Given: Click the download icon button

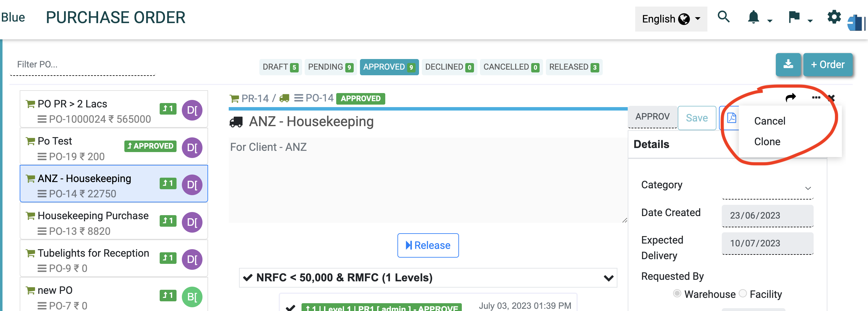Looking at the screenshot, I should [788, 64].
